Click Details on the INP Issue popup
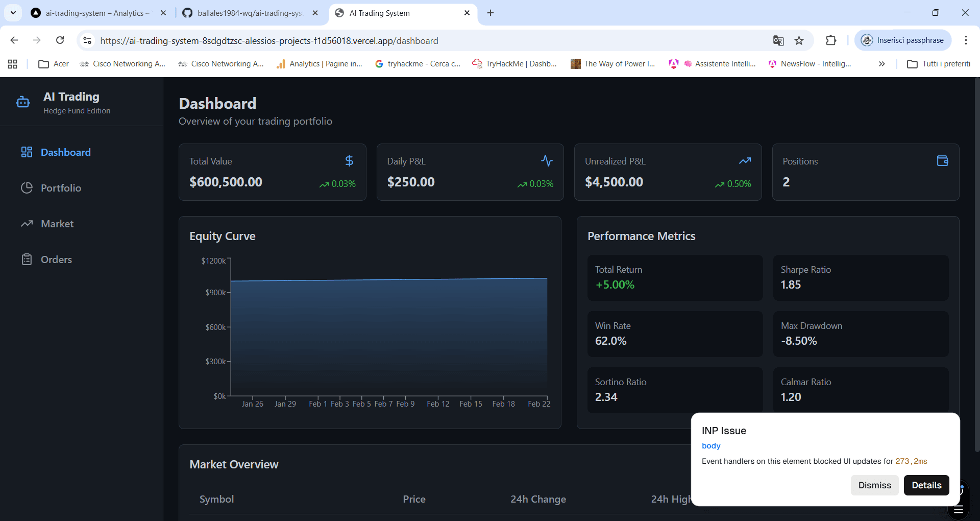This screenshot has height=521, width=980. click(926, 485)
